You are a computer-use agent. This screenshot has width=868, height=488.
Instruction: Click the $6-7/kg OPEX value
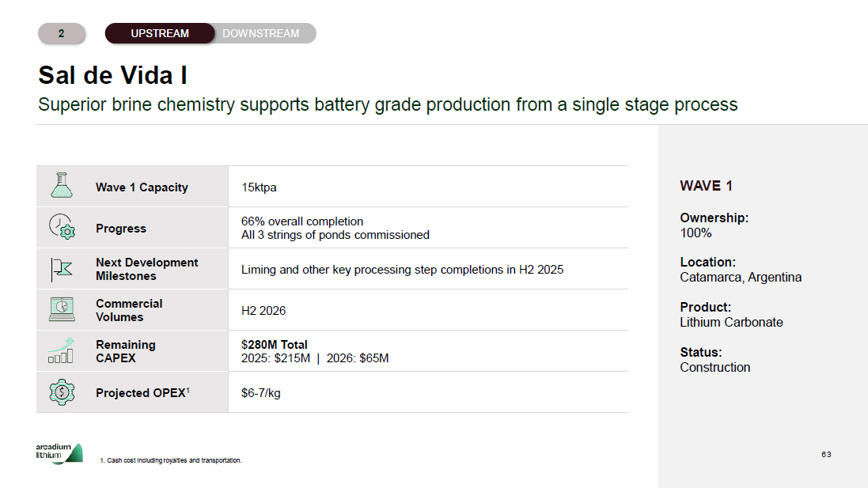coord(261,393)
